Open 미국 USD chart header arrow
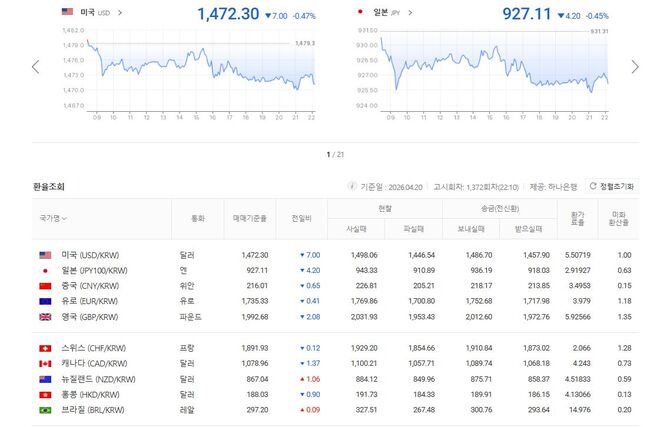 [x=120, y=12]
